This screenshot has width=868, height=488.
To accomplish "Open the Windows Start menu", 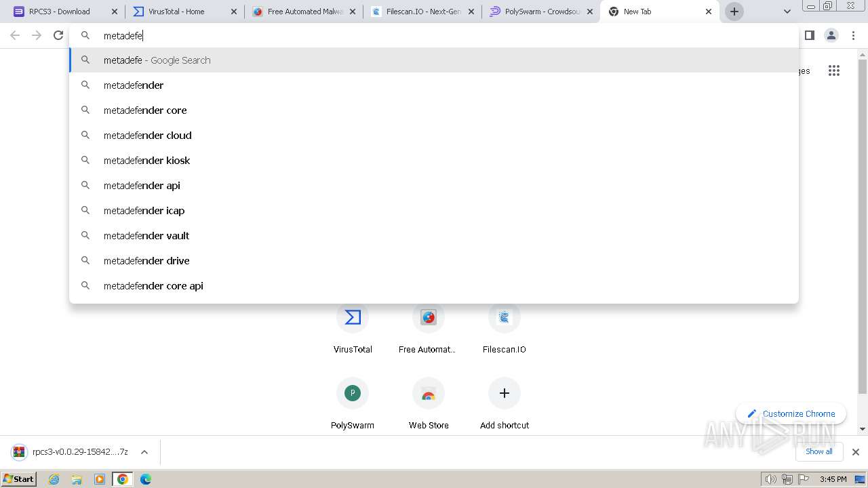I will click(19, 479).
